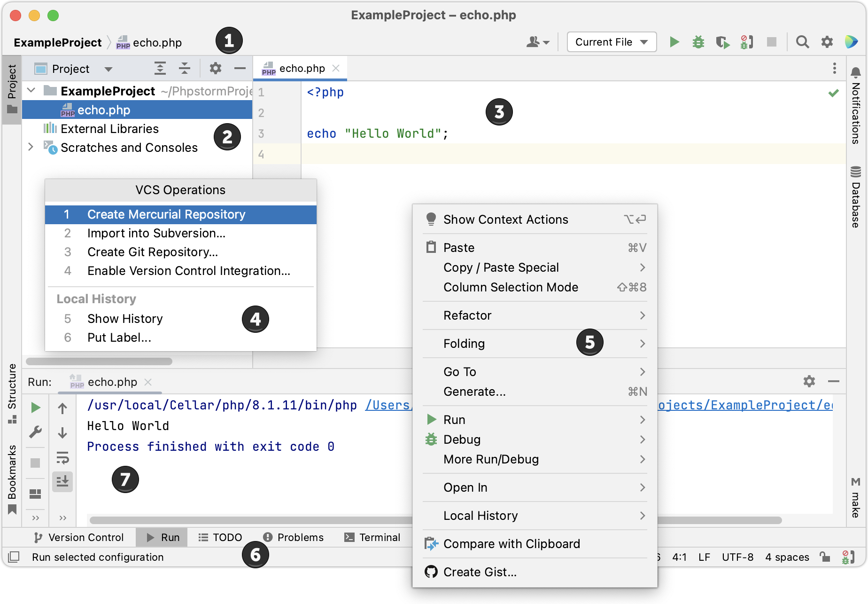Image resolution: width=868 pixels, height=604 pixels.
Task: Open the Problems tool window
Action: click(x=294, y=537)
